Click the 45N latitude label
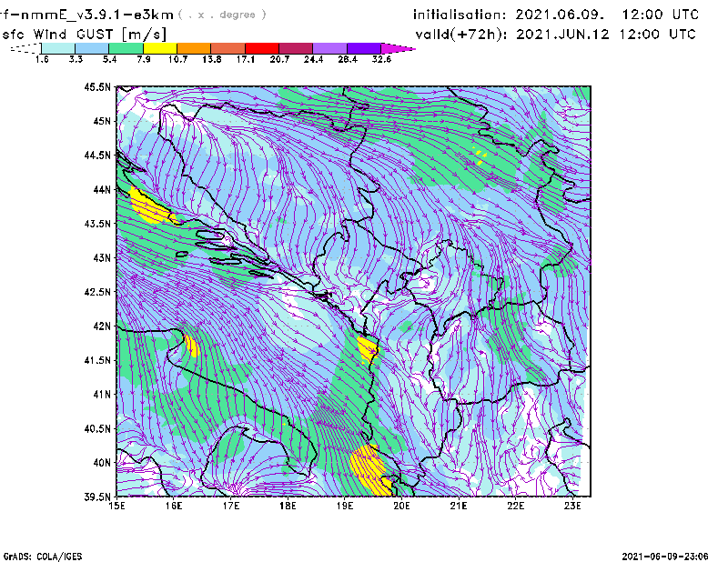The height and width of the screenshot is (562, 728). tap(102, 121)
